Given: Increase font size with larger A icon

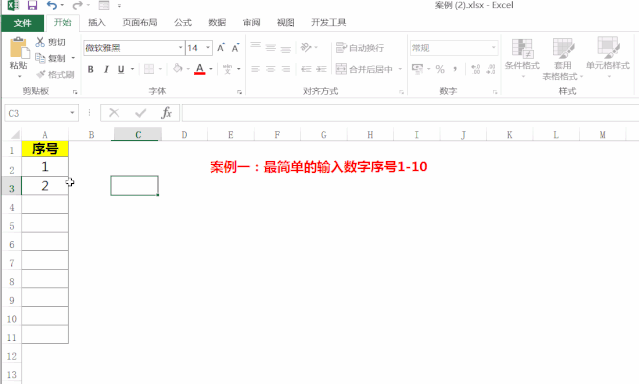Looking at the screenshot, I should click(x=220, y=48).
